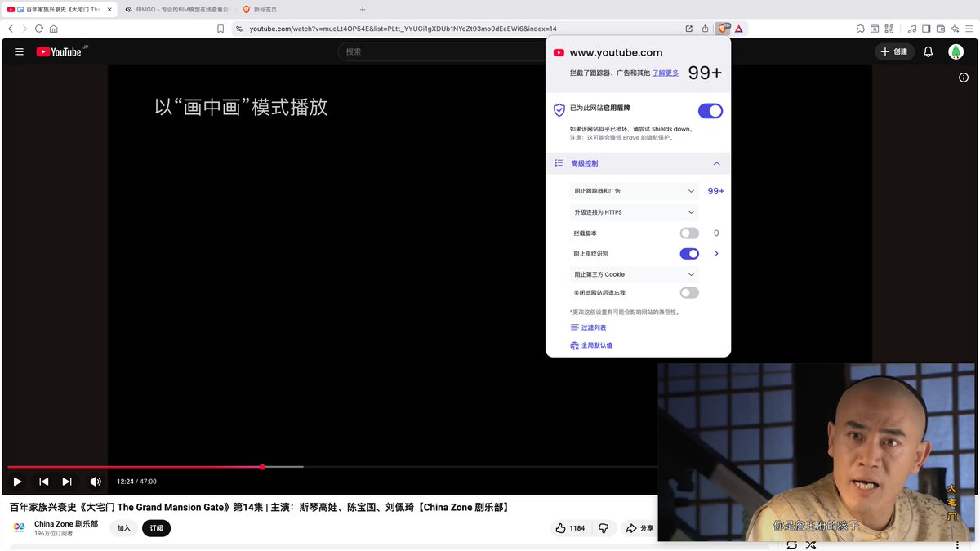
Task: Open China Zone 剧乐部 channel name
Action: point(66,524)
